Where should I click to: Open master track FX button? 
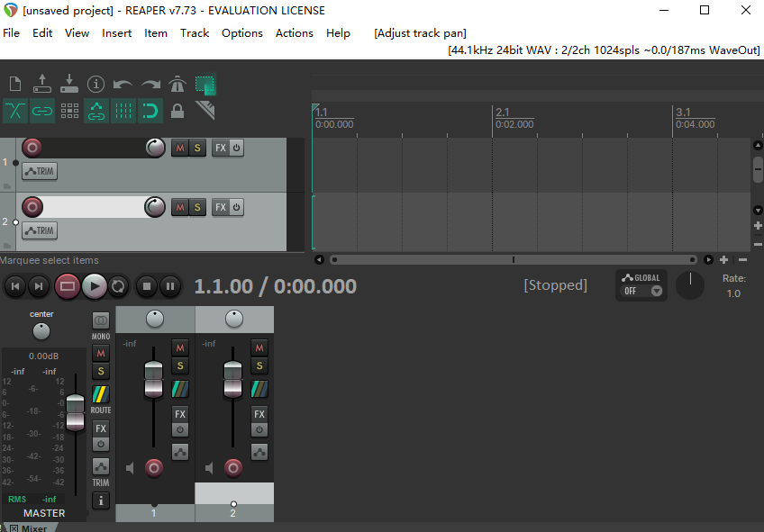[101, 428]
